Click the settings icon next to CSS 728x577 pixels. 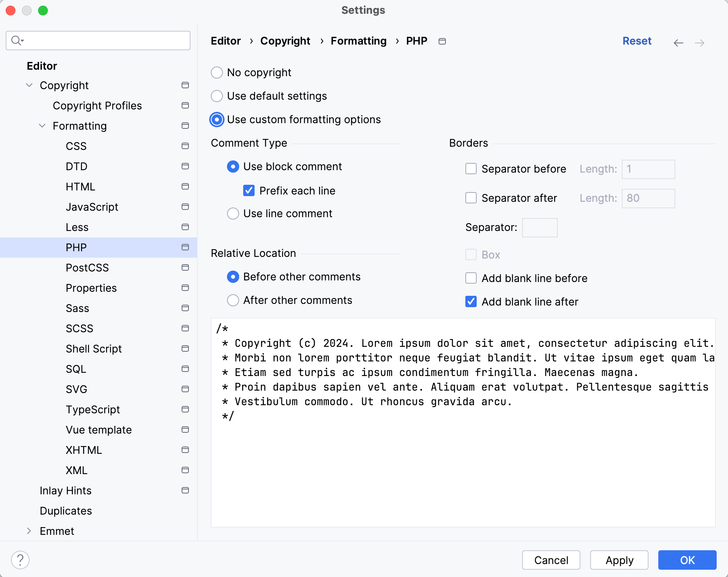185,146
